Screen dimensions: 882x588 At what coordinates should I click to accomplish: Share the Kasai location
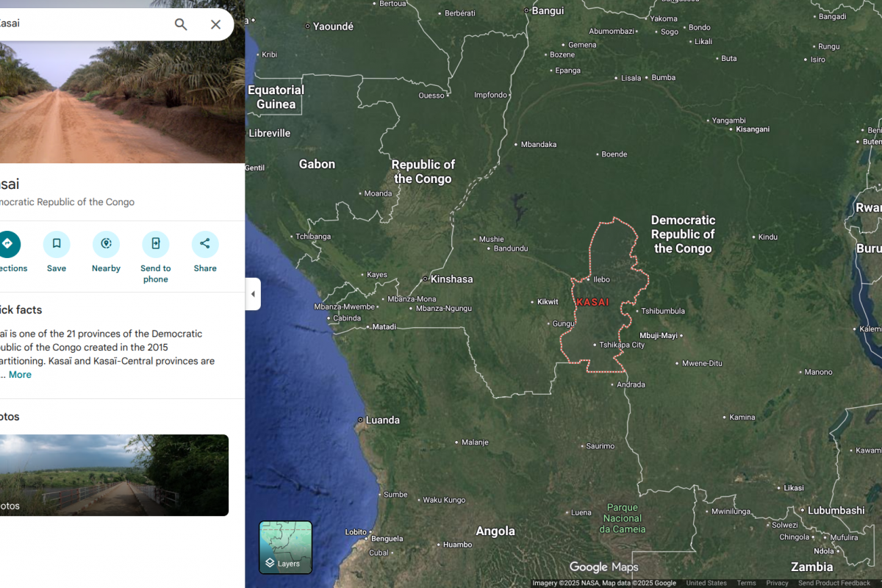pyautogui.click(x=205, y=244)
